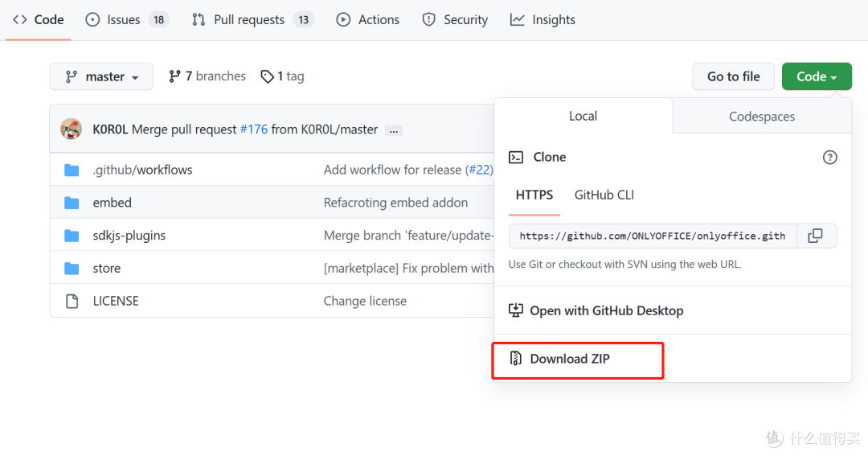Image resolution: width=868 pixels, height=456 pixels.
Task: Click K0R0L's avatar image
Action: [x=72, y=129]
